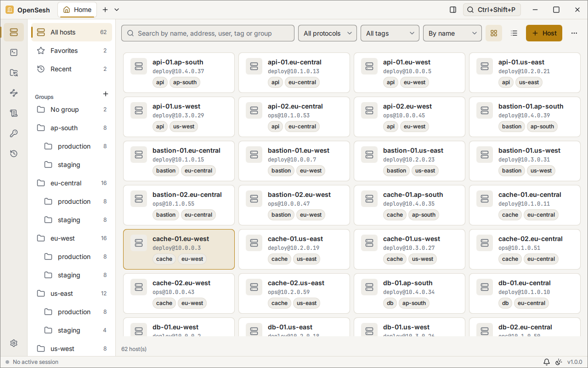The image size is (588, 368).
Task: Select the Home tab
Action: pyautogui.click(x=77, y=10)
